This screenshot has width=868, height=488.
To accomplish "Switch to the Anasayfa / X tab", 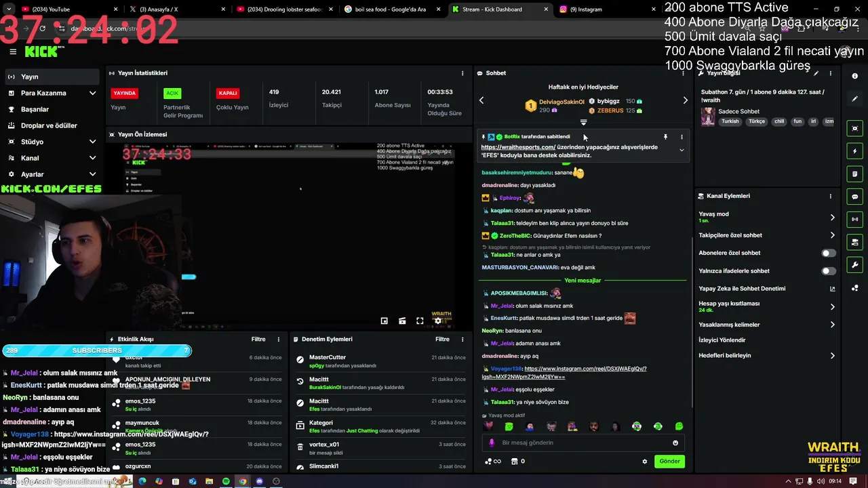I will click(178, 9).
